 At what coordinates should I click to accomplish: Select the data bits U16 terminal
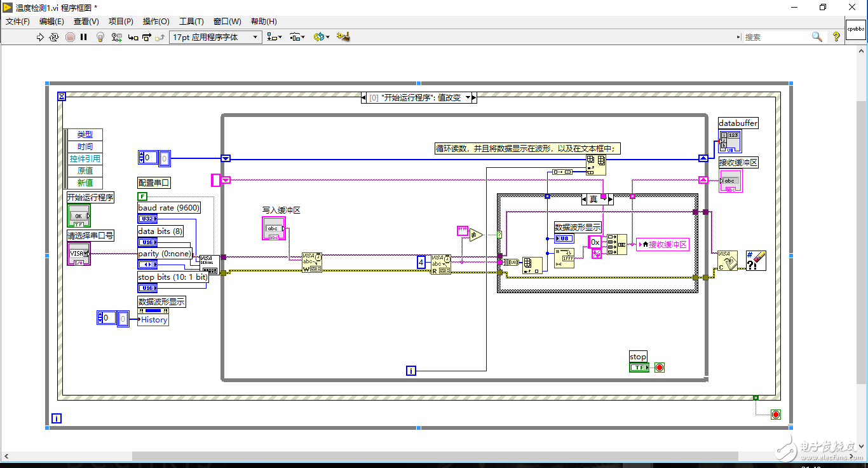(x=147, y=242)
